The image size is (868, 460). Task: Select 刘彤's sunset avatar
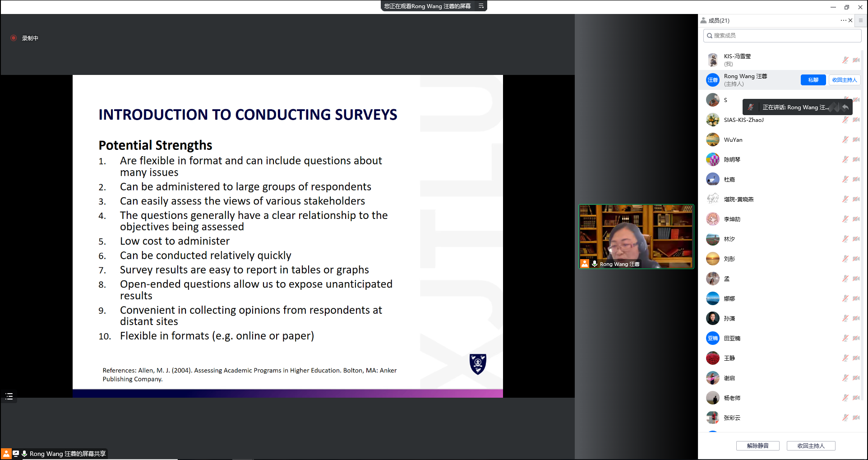coord(713,259)
